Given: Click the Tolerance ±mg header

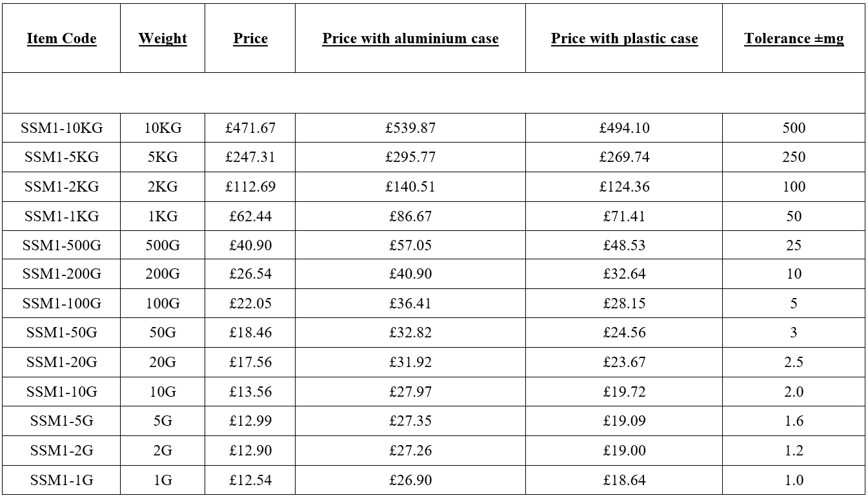Looking at the screenshot, I should point(794,39).
